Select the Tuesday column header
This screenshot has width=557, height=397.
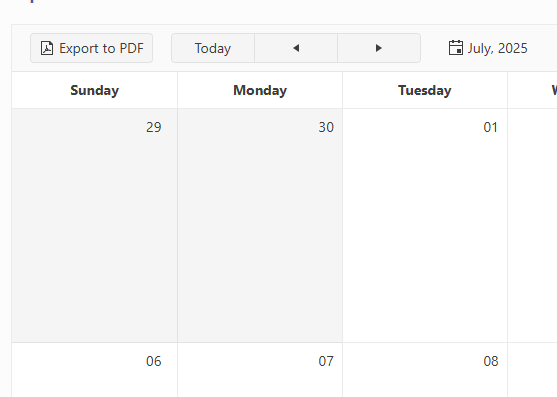425,90
